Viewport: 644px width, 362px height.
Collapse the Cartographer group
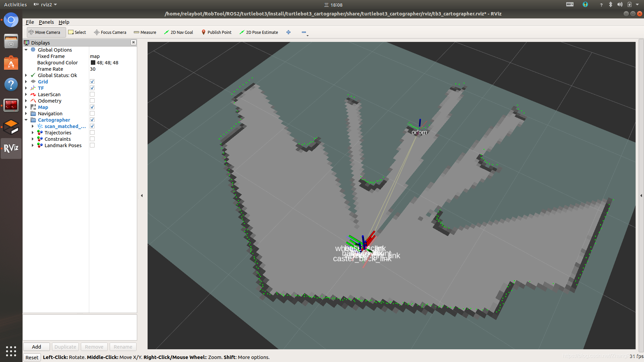(x=26, y=120)
